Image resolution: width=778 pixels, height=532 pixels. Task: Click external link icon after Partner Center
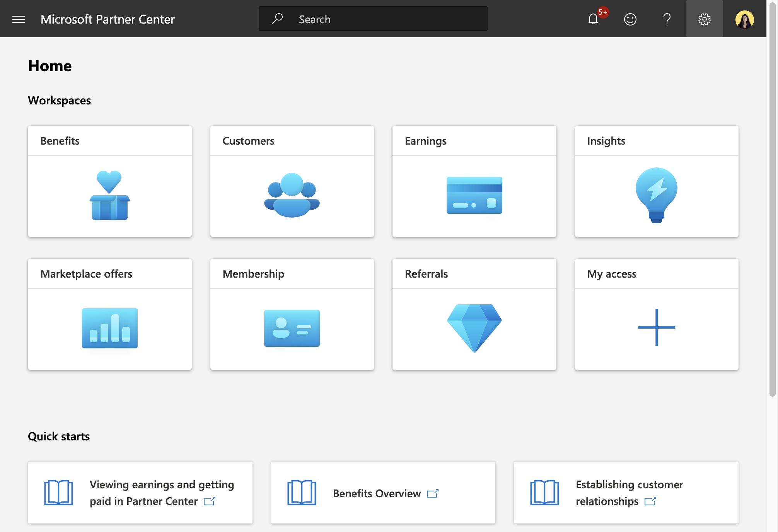(x=210, y=501)
